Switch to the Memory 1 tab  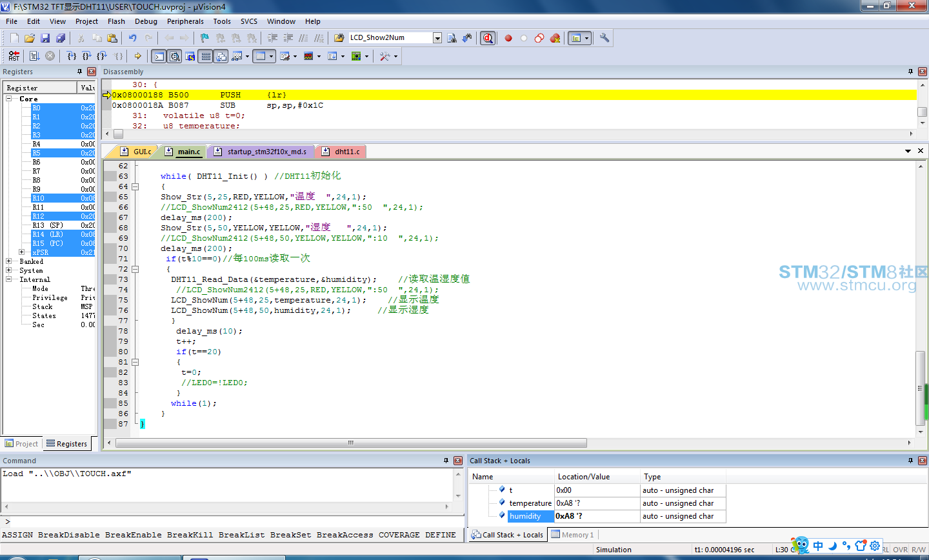coord(572,535)
